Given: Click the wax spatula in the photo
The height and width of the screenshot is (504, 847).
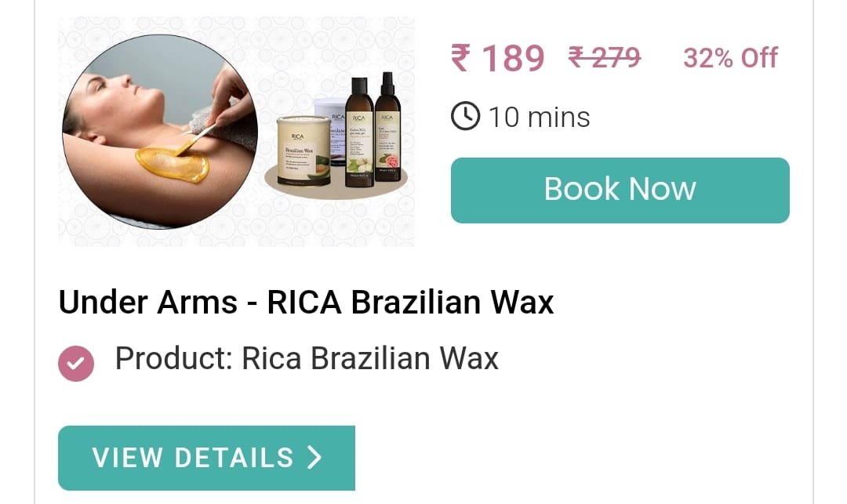Looking at the screenshot, I should click(x=194, y=140).
